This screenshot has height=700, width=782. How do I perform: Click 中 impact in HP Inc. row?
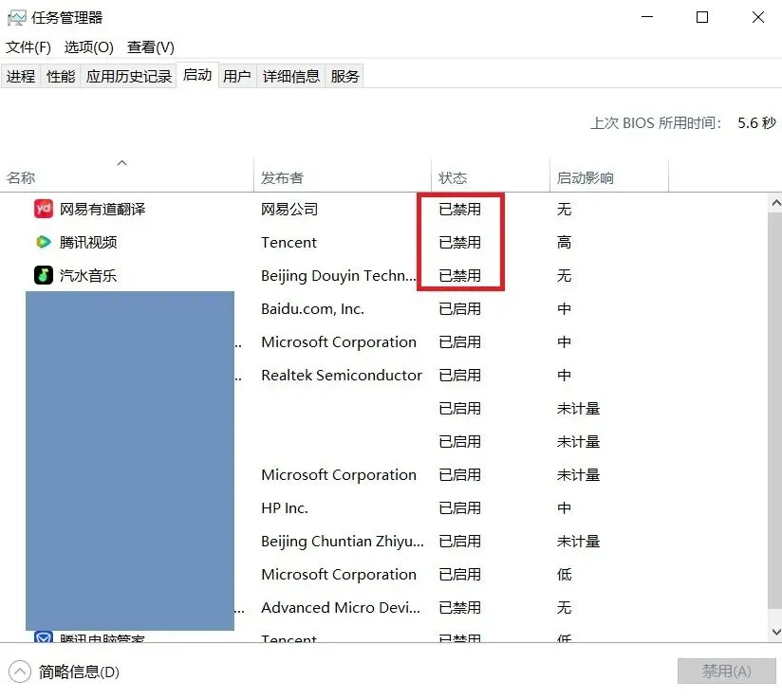(x=564, y=508)
